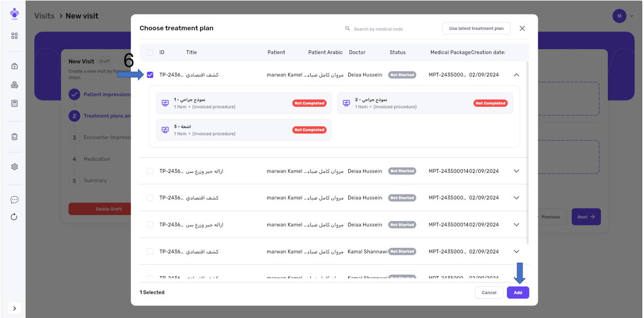Click the Add button

(518, 293)
